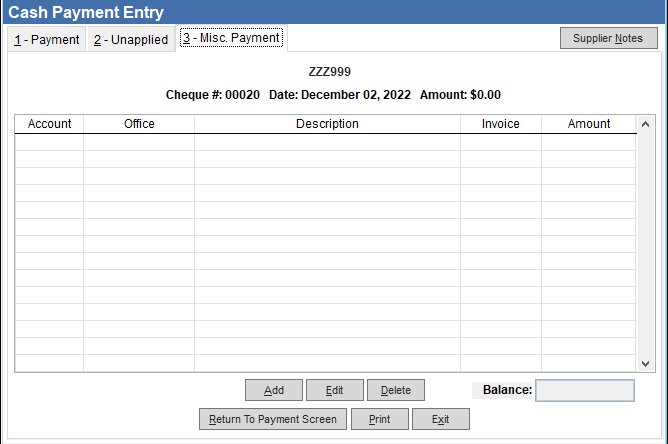Image resolution: width=668 pixels, height=444 pixels.
Task: Select the first empty row's Account cell
Action: click(49, 142)
